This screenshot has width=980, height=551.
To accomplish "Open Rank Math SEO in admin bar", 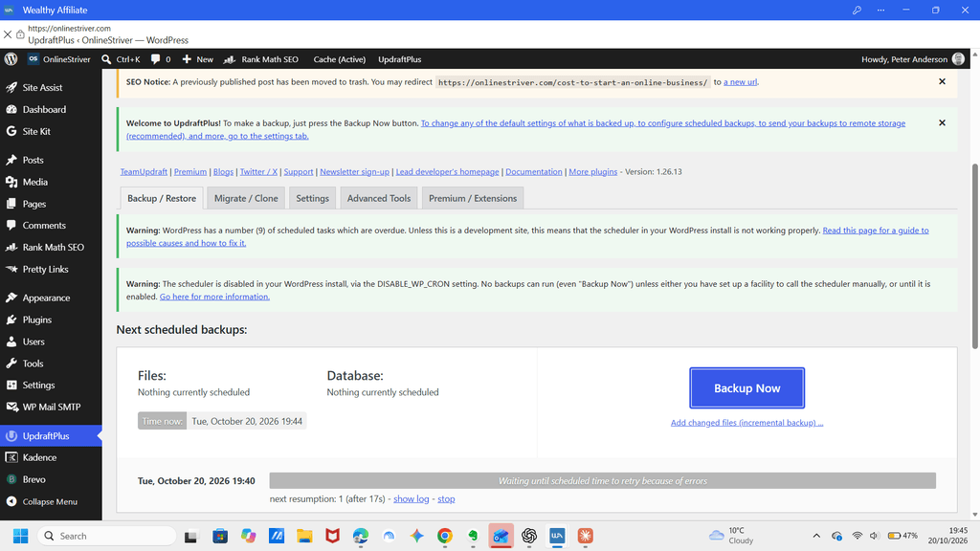I will 261,59.
